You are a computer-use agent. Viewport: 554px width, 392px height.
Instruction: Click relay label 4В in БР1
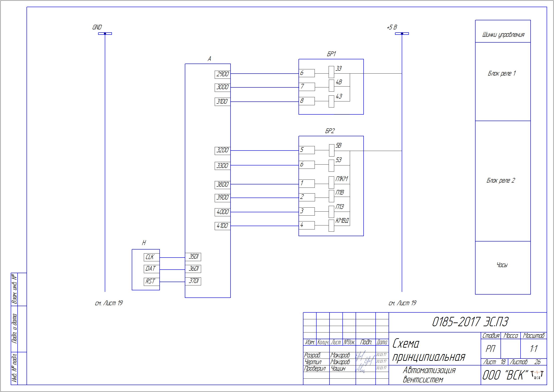[339, 82]
